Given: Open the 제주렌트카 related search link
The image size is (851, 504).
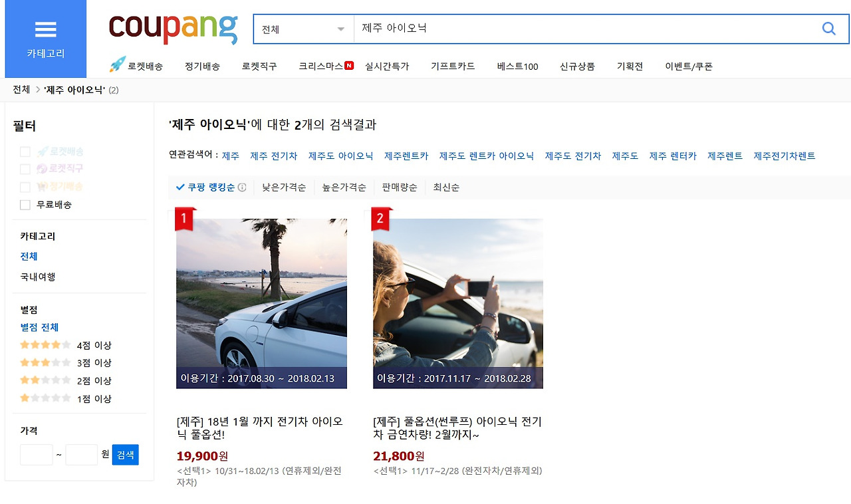Looking at the screenshot, I should pyautogui.click(x=406, y=156).
